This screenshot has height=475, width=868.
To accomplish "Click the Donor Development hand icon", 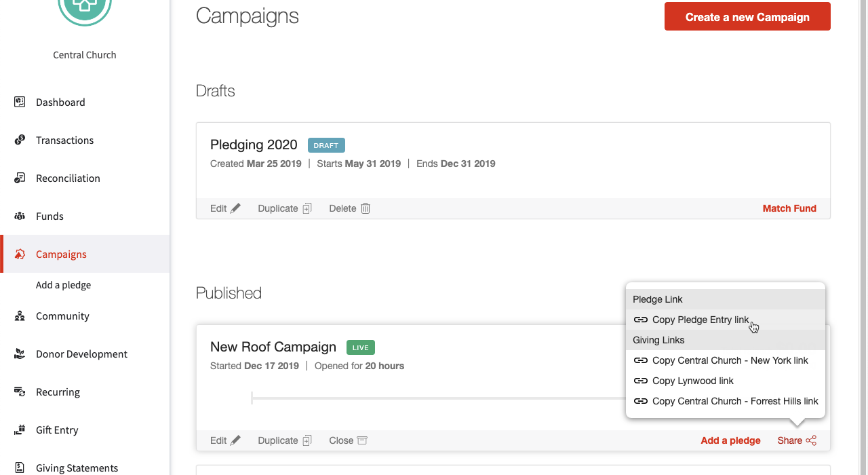I will pos(20,354).
